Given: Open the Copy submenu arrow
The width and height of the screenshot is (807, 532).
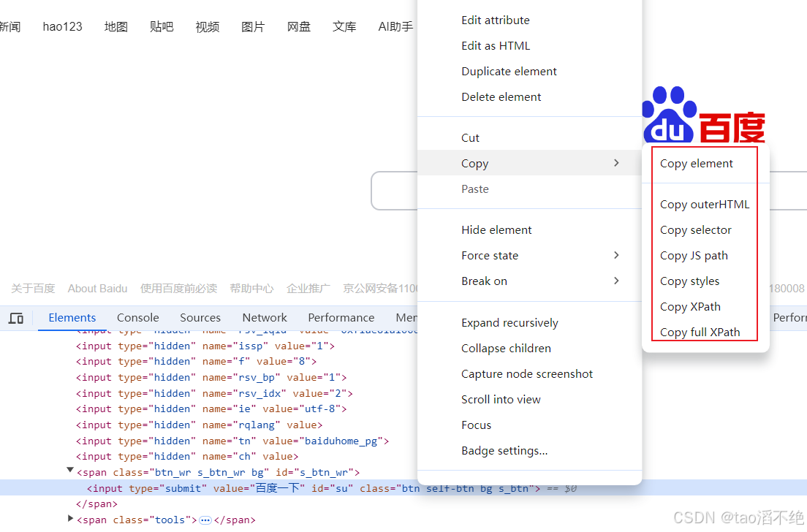Looking at the screenshot, I should pos(616,163).
